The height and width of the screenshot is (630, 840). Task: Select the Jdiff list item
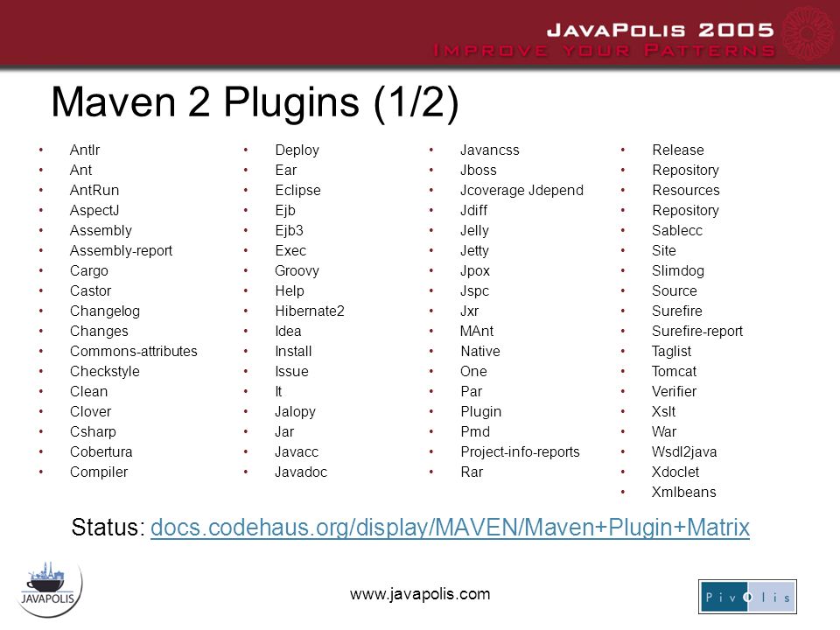point(473,211)
